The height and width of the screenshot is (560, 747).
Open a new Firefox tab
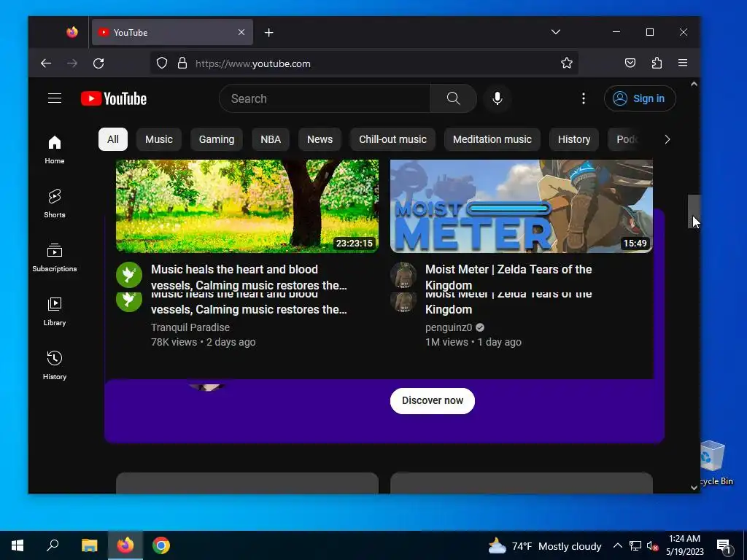click(x=269, y=32)
